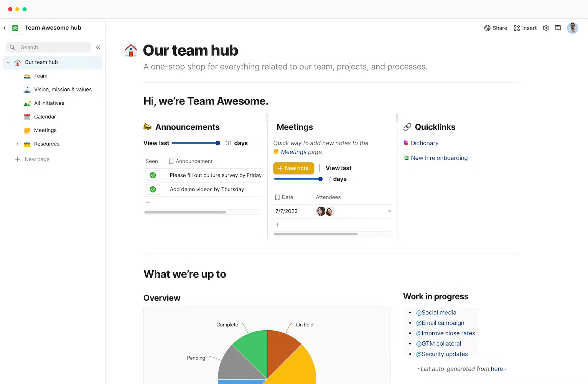This screenshot has height=384, width=588.
Task: Click the Team Awesome workspace icon
Action: pos(15,28)
